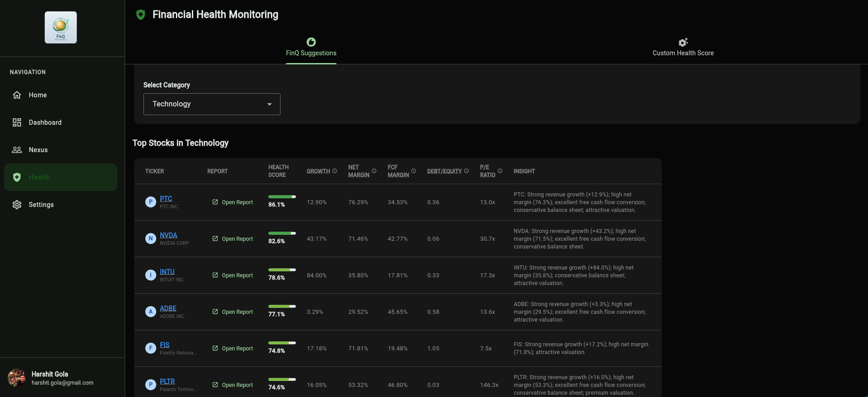Open the FIS ticker link

point(164,345)
